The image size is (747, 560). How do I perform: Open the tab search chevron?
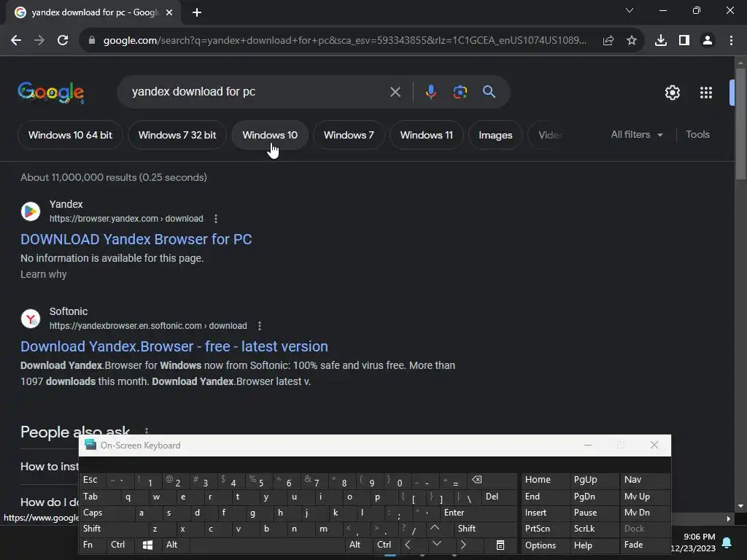pyautogui.click(x=630, y=10)
